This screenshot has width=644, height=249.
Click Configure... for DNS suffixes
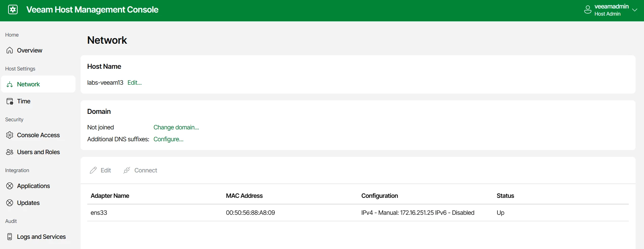[x=168, y=139]
